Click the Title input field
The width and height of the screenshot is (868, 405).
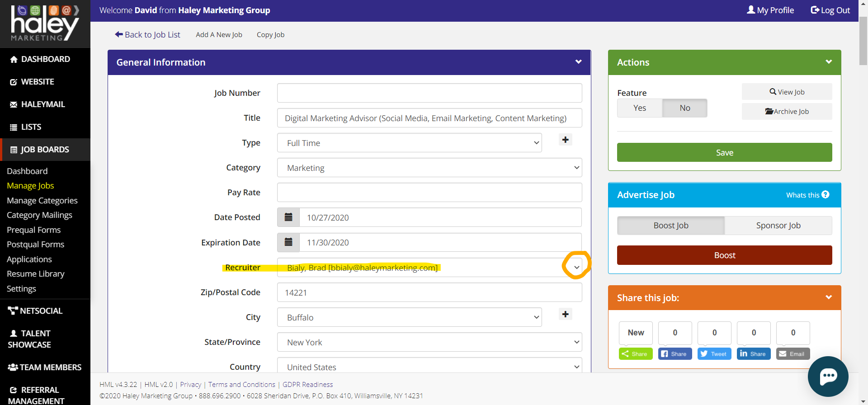(429, 118)
